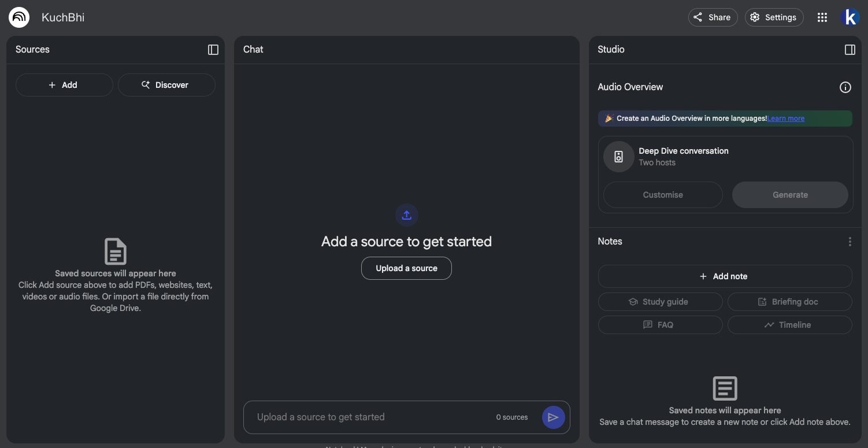Click Add to add a source
This screenshot has height=448, width=868.
(x=64, y=85)
